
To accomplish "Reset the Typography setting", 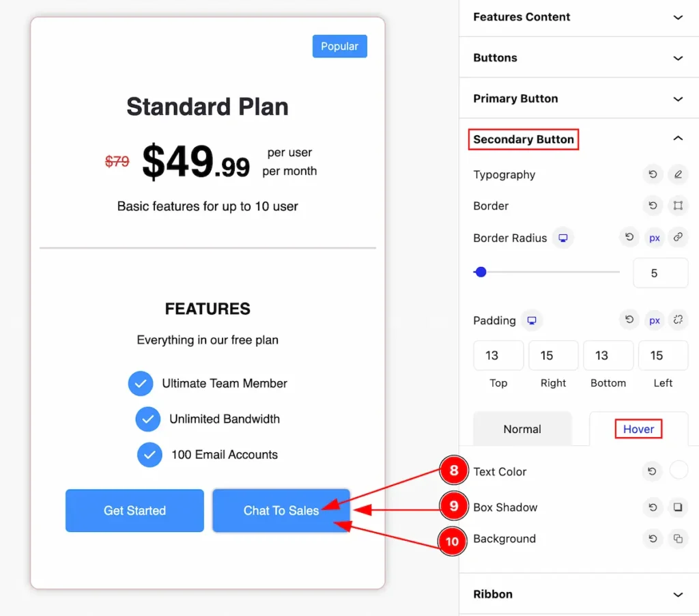I will click(653, 174).
